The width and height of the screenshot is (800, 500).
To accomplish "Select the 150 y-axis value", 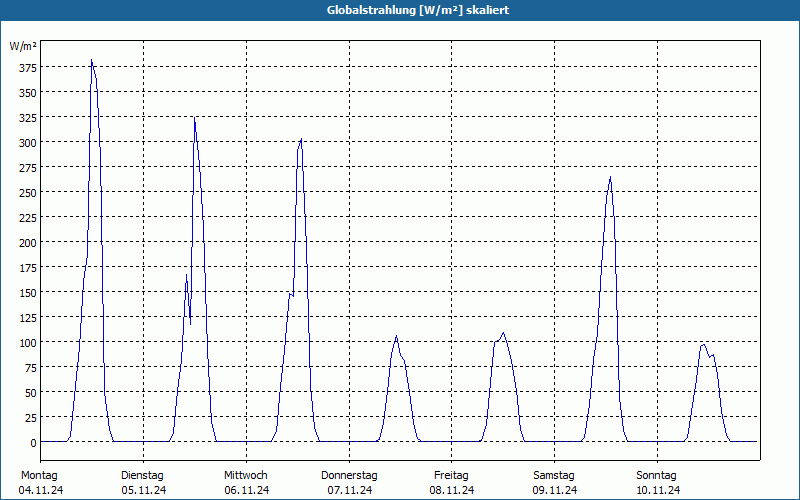I will pyautogui.click(x=28, y=293).
